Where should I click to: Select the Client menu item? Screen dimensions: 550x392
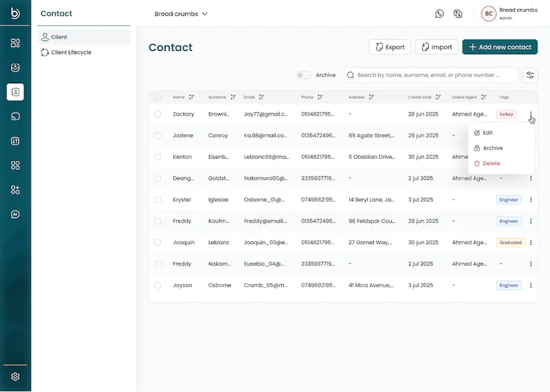pos(84,37)
